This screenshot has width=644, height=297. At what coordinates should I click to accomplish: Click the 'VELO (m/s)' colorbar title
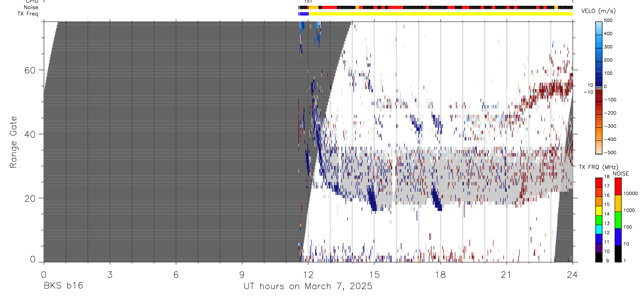coord(599,12)
